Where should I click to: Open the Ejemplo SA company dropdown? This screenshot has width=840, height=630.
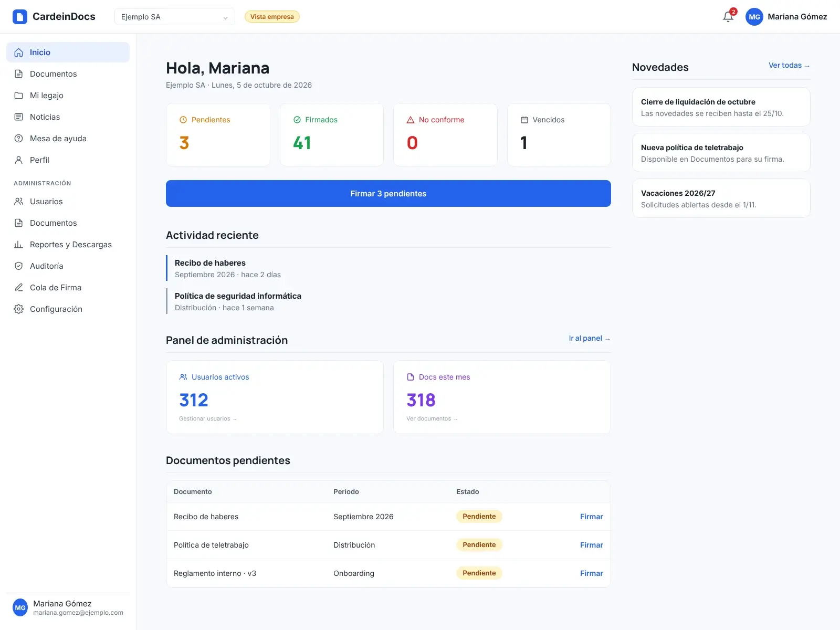pyautogui.click(x=175, y=17)
